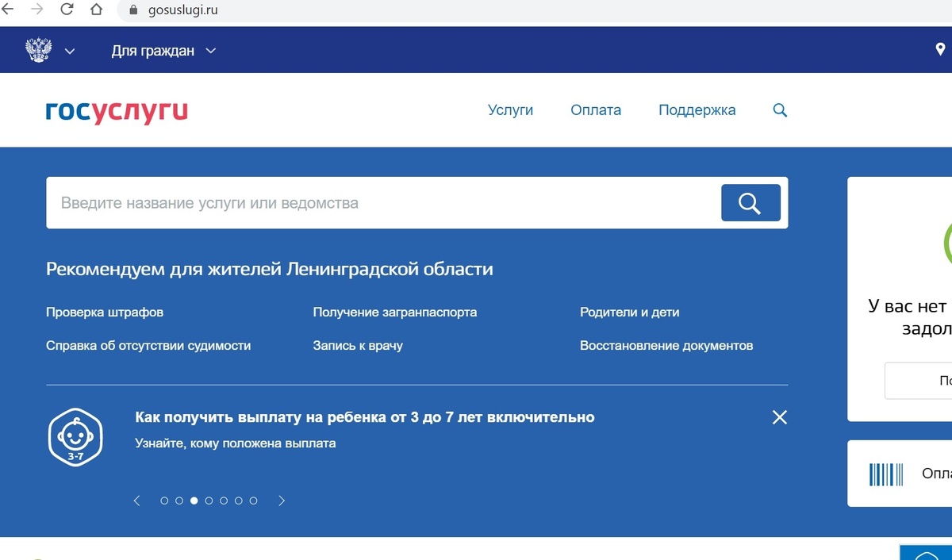
Task: Go to the Госуслуги logo homepage
Action: point(117,111)
